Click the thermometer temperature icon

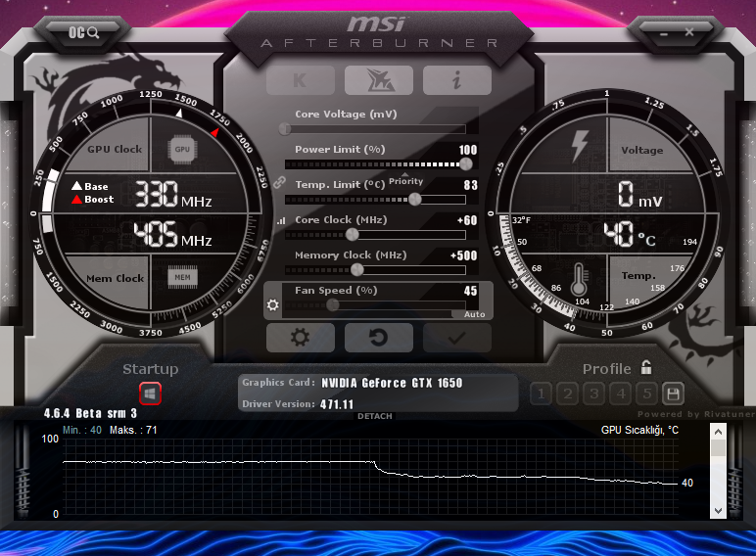pyautogui.click(x=579, y=279)
